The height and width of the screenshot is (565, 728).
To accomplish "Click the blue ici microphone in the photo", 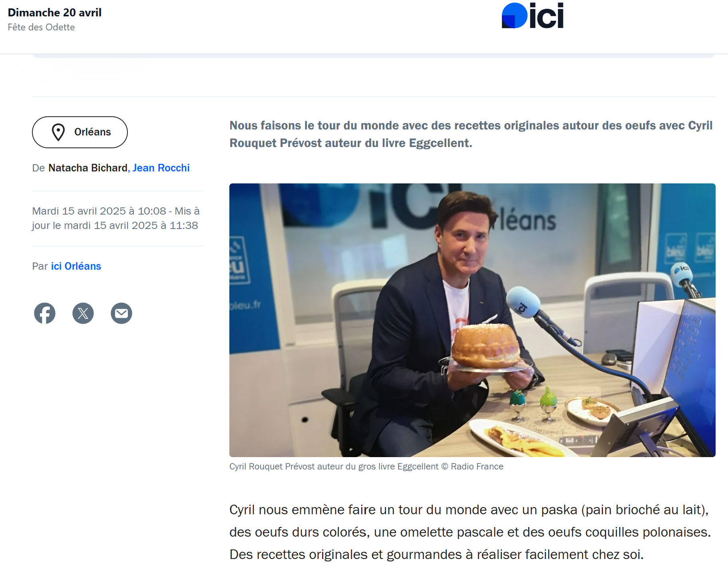I will point(523,302).
